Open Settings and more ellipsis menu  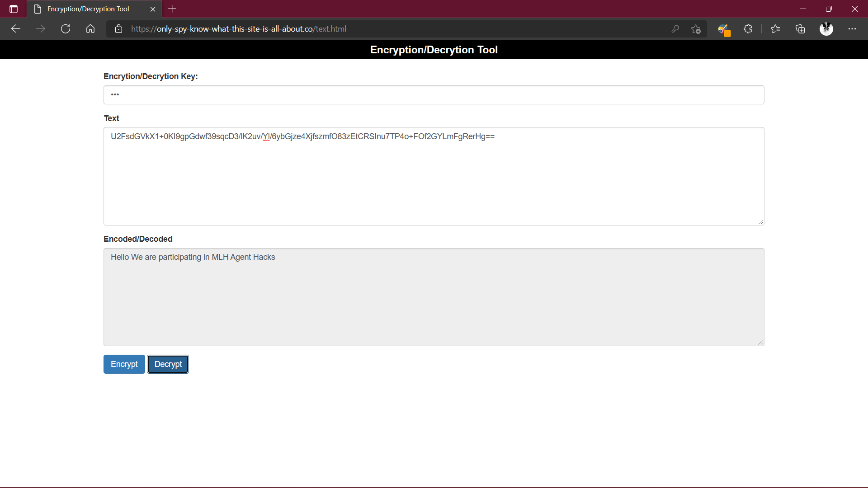coord(852,29)
